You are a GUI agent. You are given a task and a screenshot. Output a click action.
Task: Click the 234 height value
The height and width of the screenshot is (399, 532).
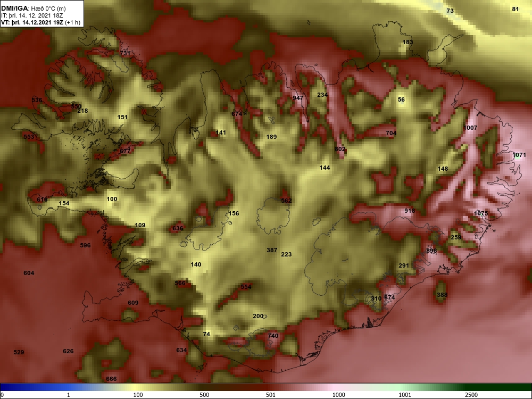[322, 95]
